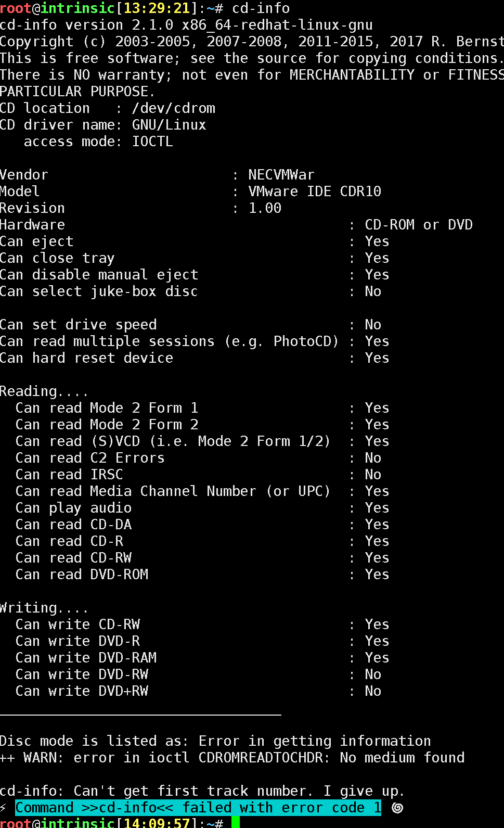Screen dimensions: 504x828
Task: Click 'No' value for Can read C2 Errors
Action: pyautogui.click(x=373, y=458)
